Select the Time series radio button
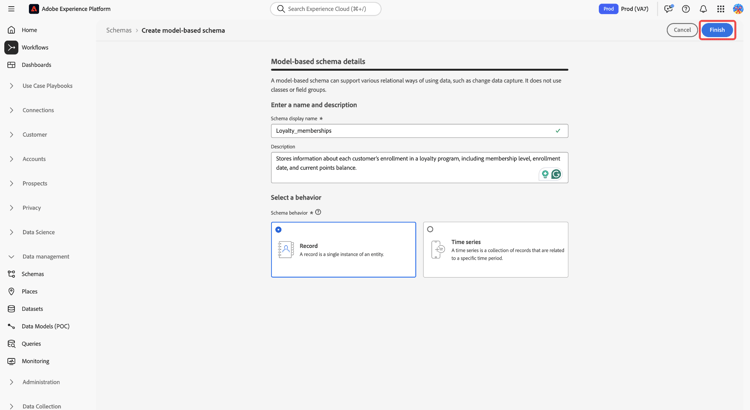This screenshot has width=750, height=410. 431,230
